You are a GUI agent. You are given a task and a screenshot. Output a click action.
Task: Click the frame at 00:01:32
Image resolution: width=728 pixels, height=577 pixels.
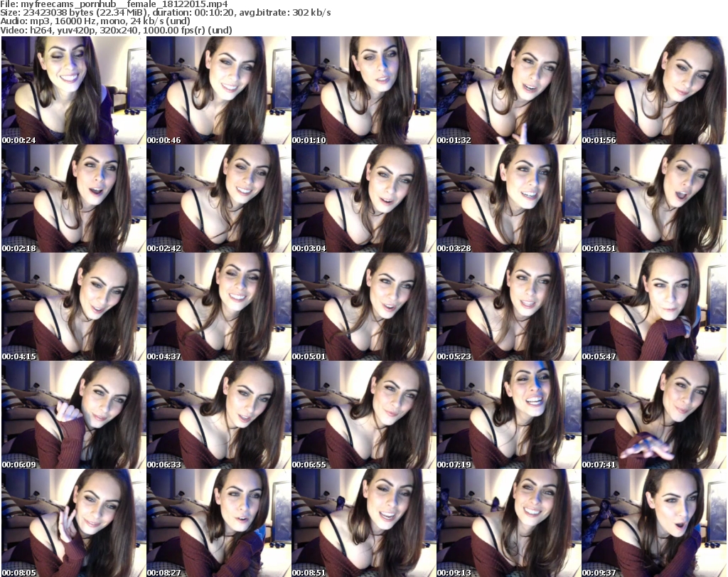(508, 90)
